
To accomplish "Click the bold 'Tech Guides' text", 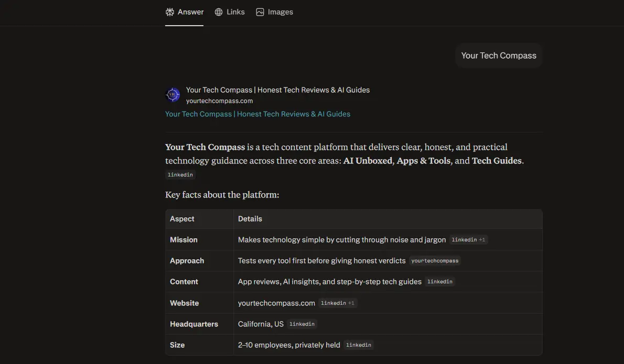I will tap(497, 161).
